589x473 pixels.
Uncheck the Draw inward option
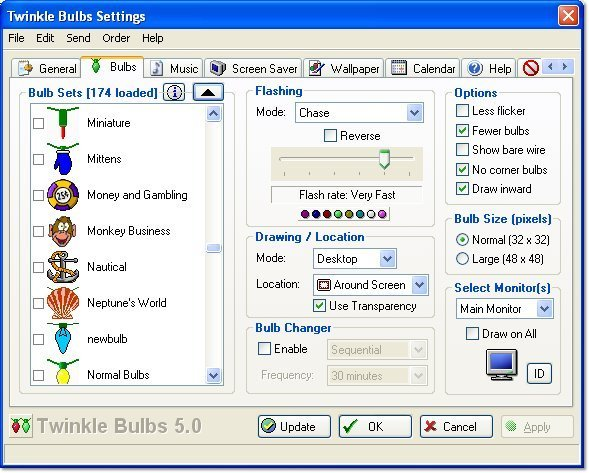[462, 189]
